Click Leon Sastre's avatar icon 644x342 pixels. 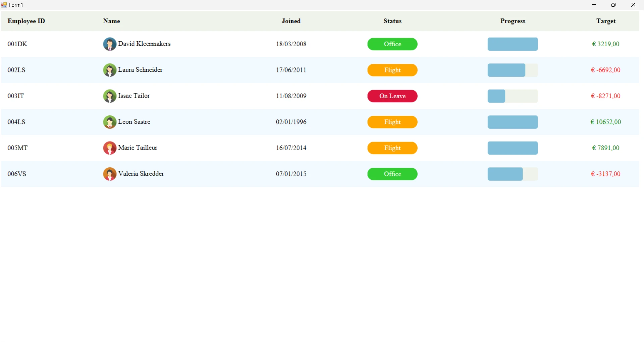[110, 122]
